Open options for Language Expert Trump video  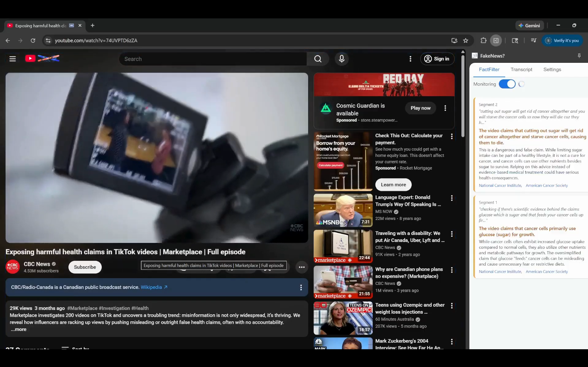452,198
